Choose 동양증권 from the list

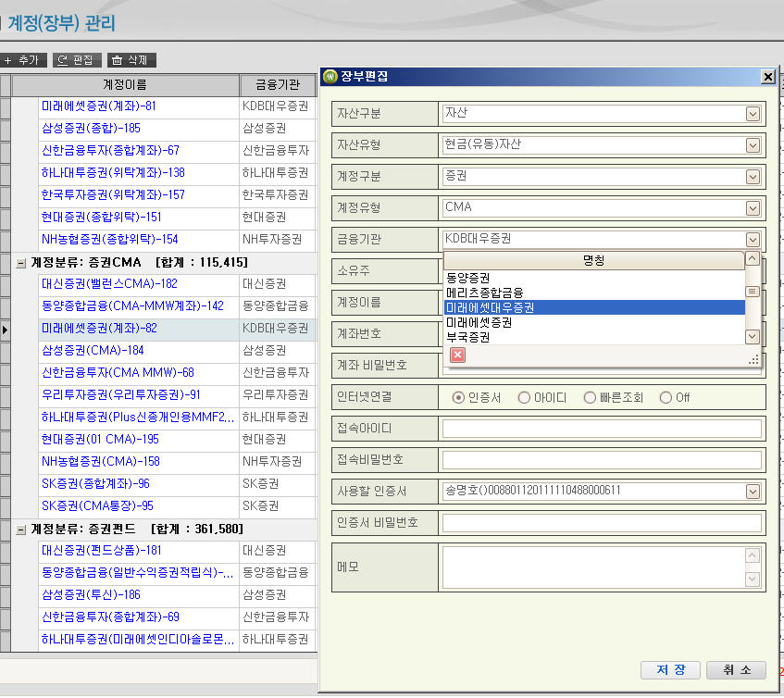coord(594,278)
